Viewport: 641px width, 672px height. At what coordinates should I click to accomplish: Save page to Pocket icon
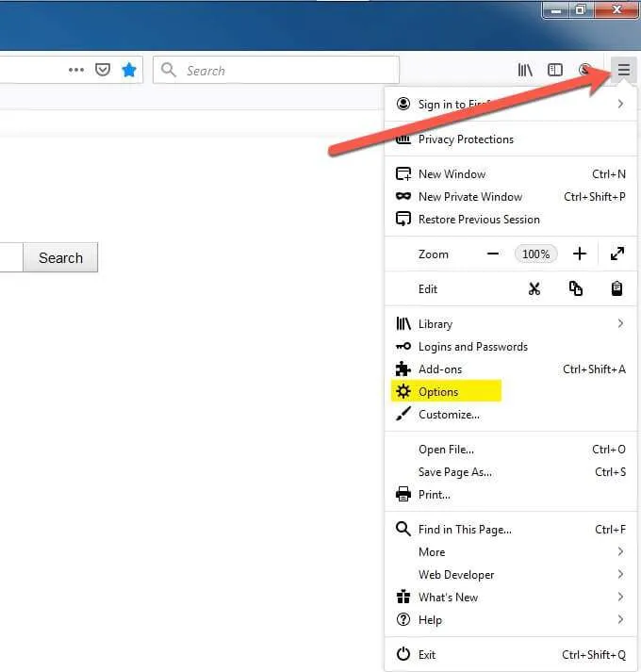pos(103,70)
